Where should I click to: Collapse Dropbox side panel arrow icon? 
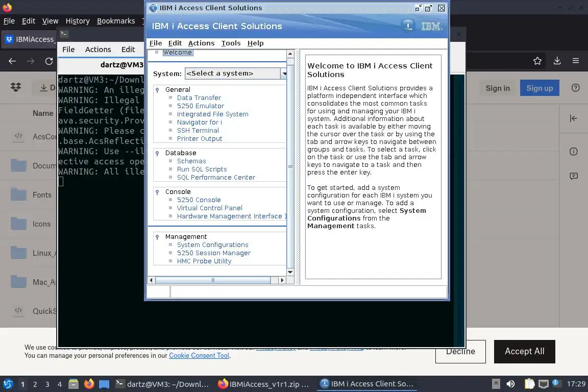[573, 118]
